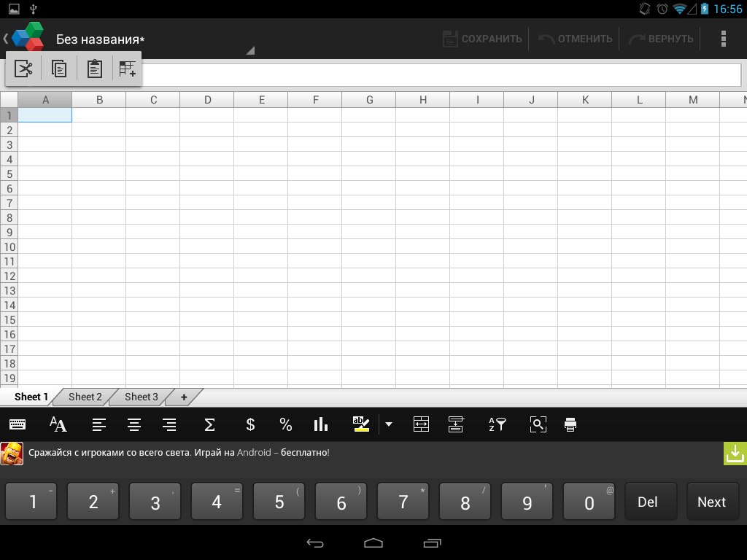This screenshot has width=747, height=560.
Task: Switch to the Sheet 2 tab
Action: click(x=85, y=397)
